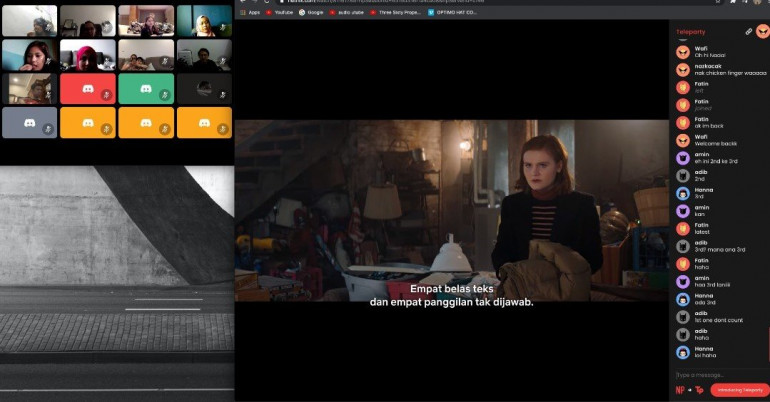Click the 'Introducing Teleparty' red button
The width and height of the screenshot is (770, 402).
pos(740,390)
